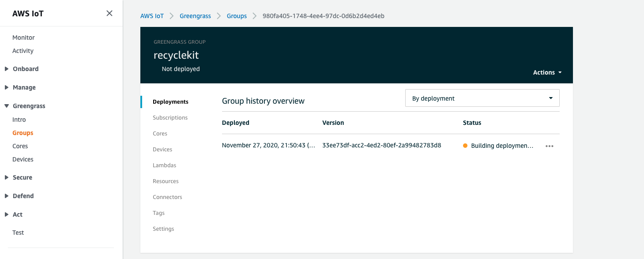Click the orange deployment status dot

pos(465,146)
